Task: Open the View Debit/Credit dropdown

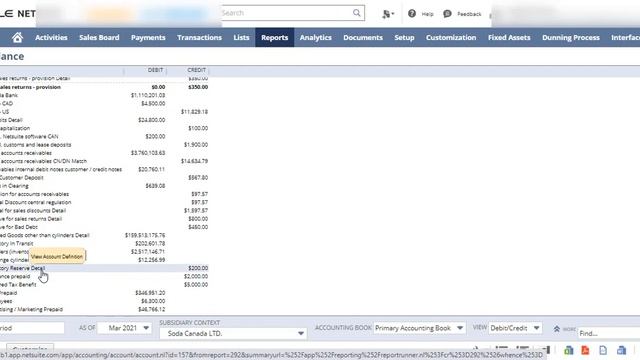Action: [515, 328]
